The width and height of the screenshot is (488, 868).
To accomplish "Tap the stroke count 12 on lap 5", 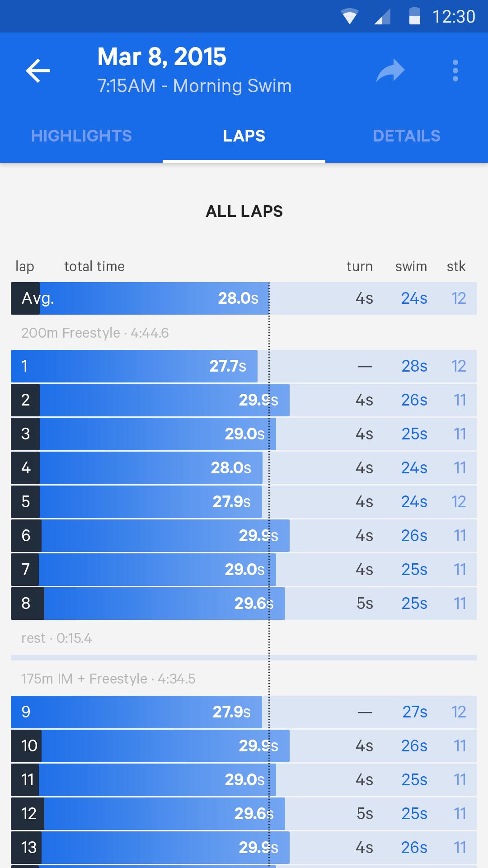I will (460, 502).
